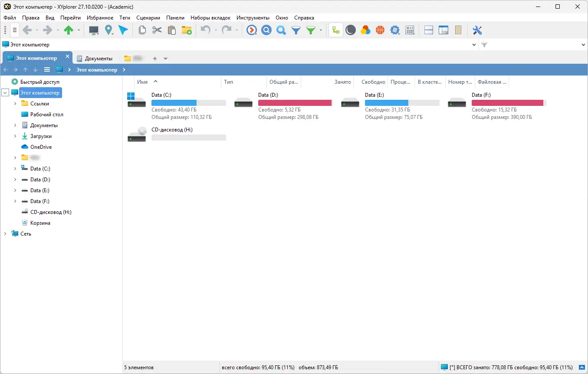The height and width of the screenshot is (374, 588).
Task: Click the green funnel filter icon
Action: click(x=310, y=30)
